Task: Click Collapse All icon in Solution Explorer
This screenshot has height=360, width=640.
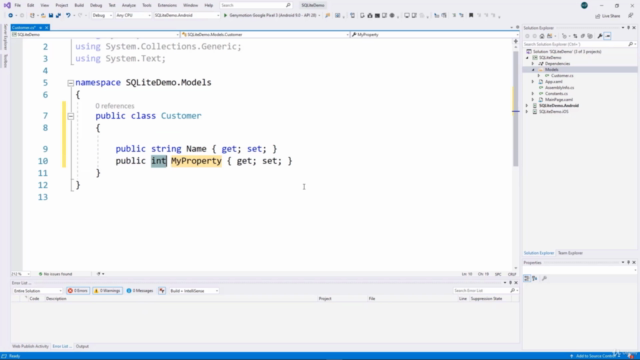Action: 583,36
